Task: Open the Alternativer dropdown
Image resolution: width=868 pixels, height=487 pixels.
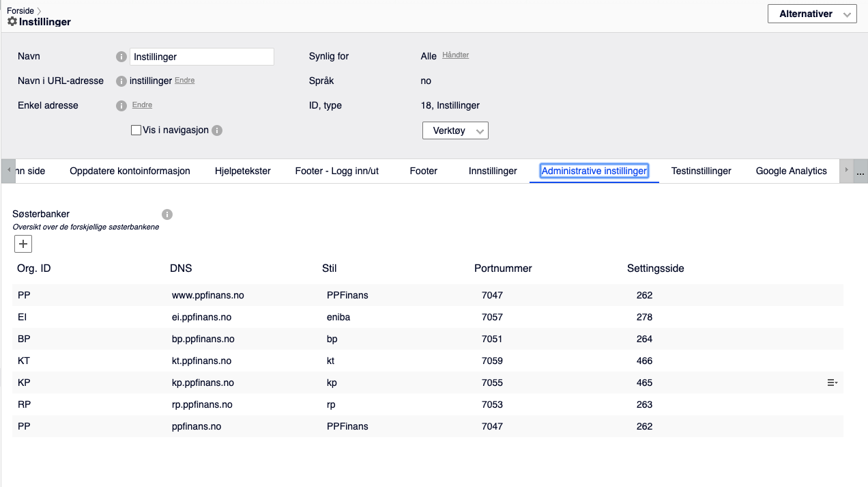Action: 812,14
